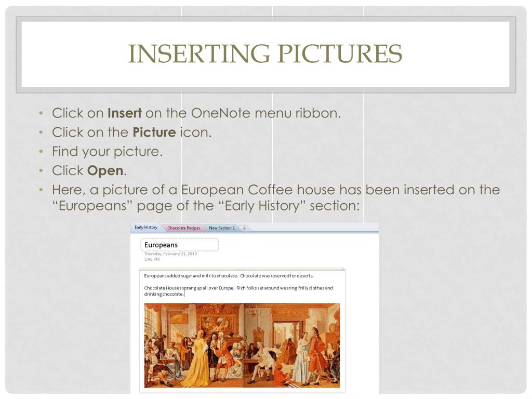The height and width of the screenshot is (399, 532).
Task: Click the bullet 'Click on the Picture icon'
Action: (x=131, y=132)
